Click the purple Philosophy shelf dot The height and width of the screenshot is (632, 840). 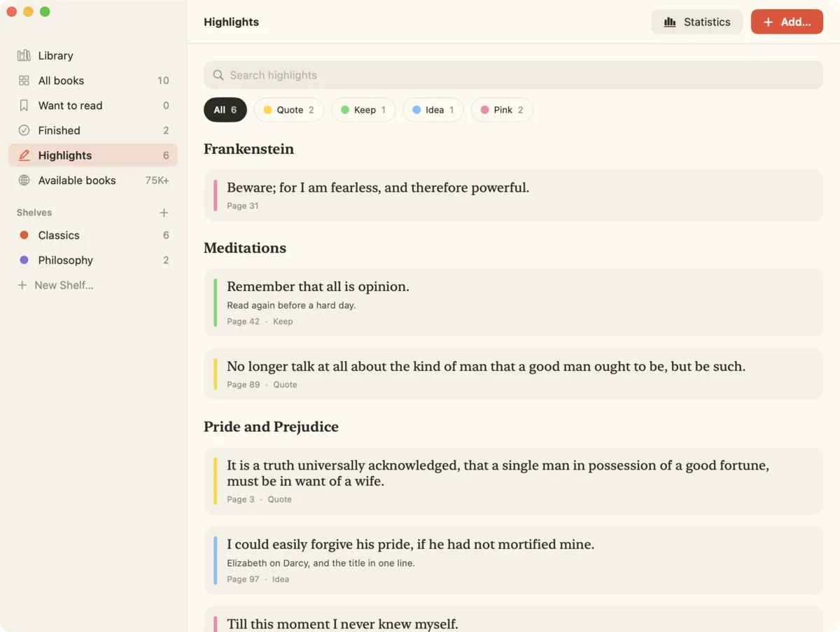[x=24, y=260]
